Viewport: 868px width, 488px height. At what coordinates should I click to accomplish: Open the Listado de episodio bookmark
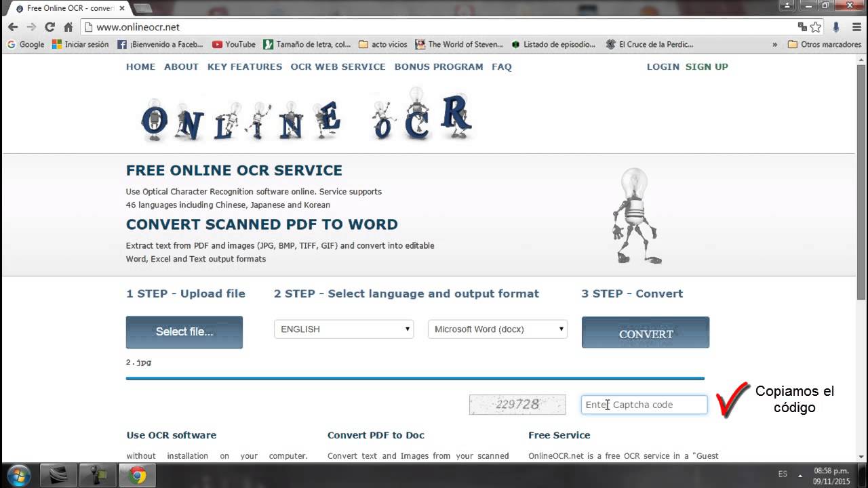click(x=553, y=45)
